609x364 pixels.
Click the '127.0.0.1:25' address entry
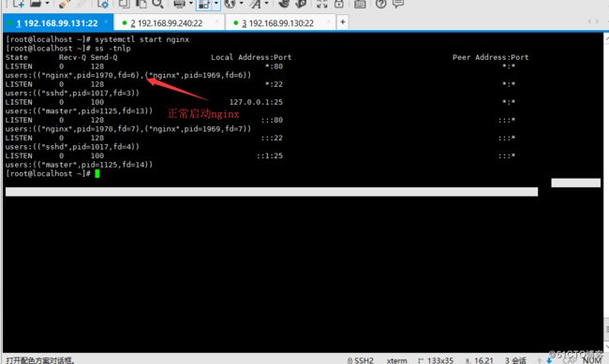pyautogui.click(x=256, y=102)
